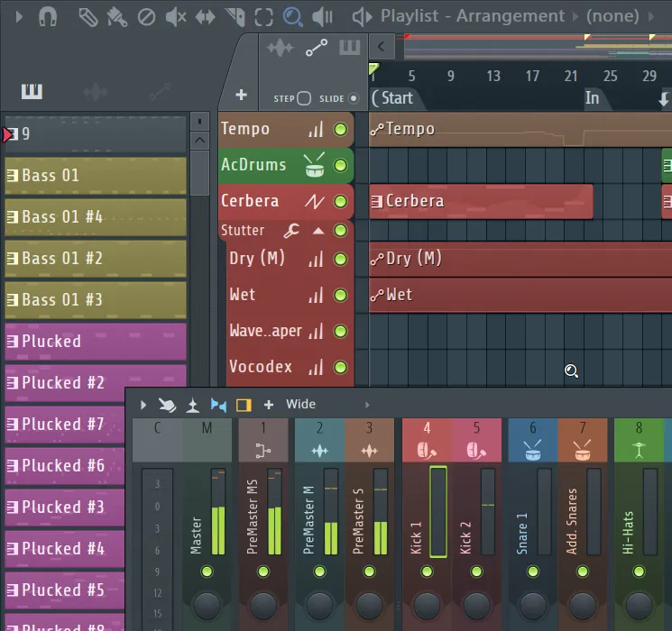Open the Wide mixer layout dropdown
672x631 pixels.
coord(301,405)
